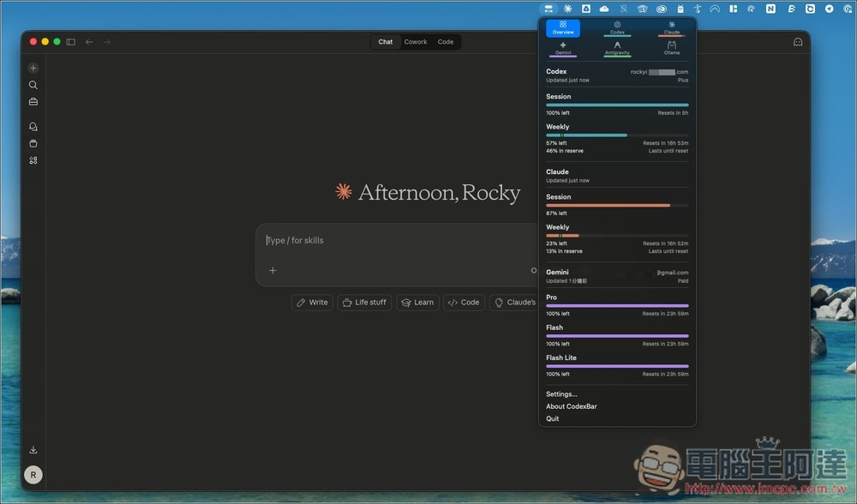Click the download icon in bottom left sidebar
857x504 pixels.
[33, 450]
